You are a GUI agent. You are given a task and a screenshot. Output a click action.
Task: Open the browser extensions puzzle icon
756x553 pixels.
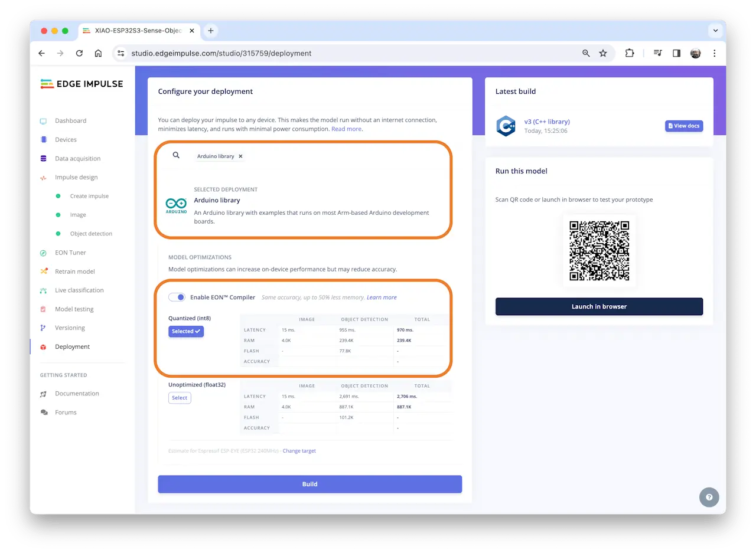[630, 53]
